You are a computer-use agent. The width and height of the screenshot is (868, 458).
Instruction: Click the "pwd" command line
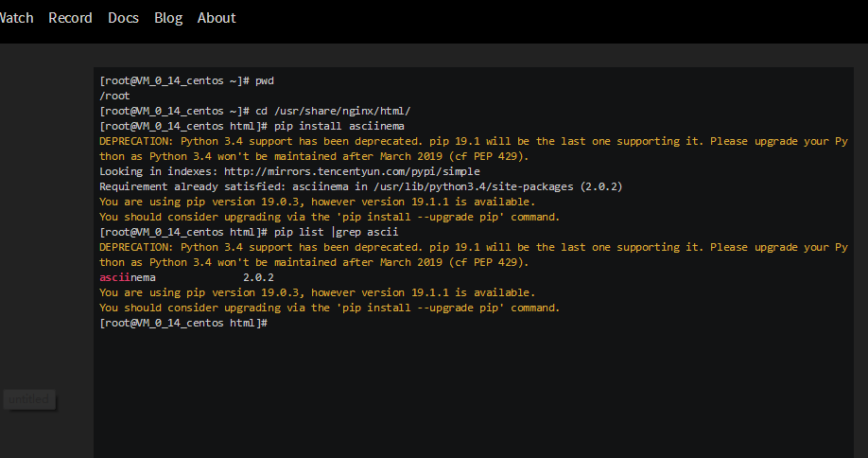tap(265, 80)
